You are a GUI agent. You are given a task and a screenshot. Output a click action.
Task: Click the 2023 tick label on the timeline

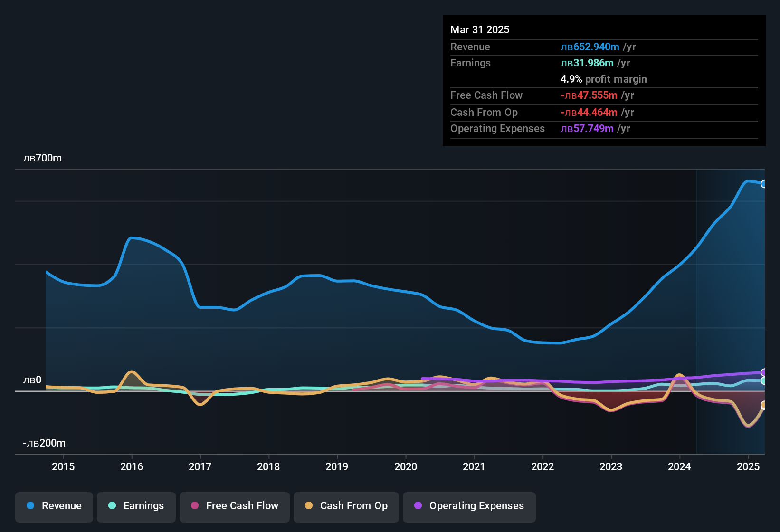(611, 466)
